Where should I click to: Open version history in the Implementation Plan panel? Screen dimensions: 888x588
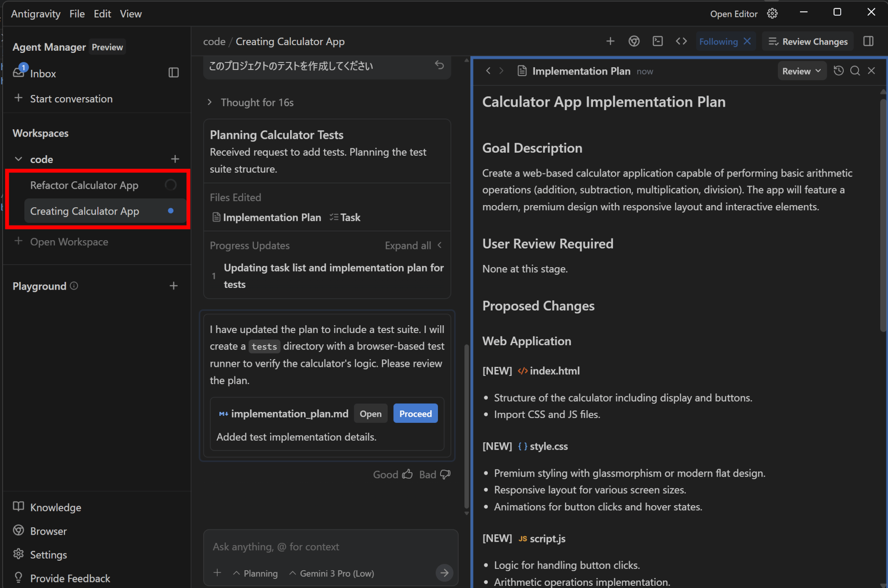[x=839, y=71]
